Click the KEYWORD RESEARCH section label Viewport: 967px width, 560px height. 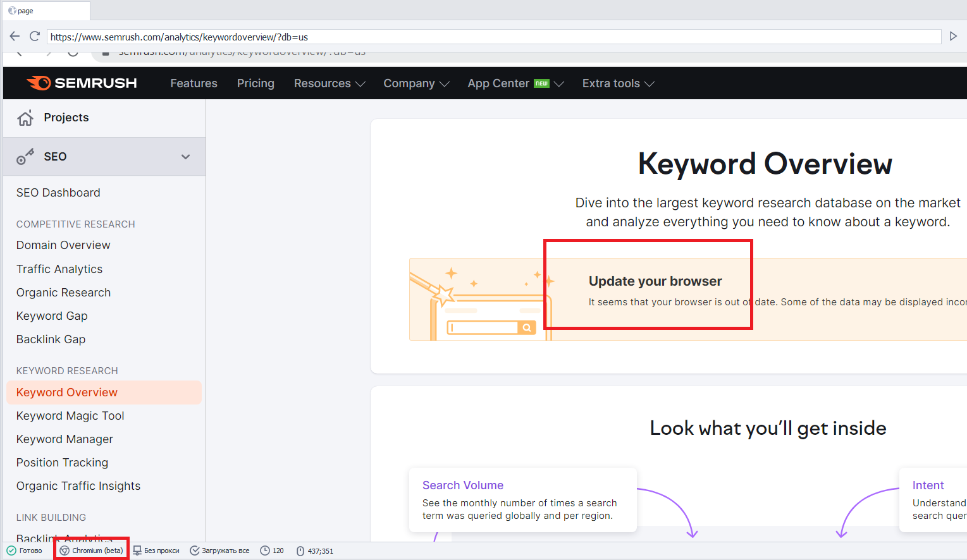67,371
